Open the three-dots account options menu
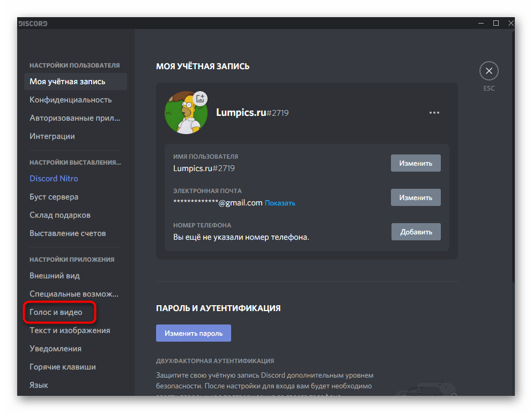Viewport: 532px width, 413px height. point(434,113)
